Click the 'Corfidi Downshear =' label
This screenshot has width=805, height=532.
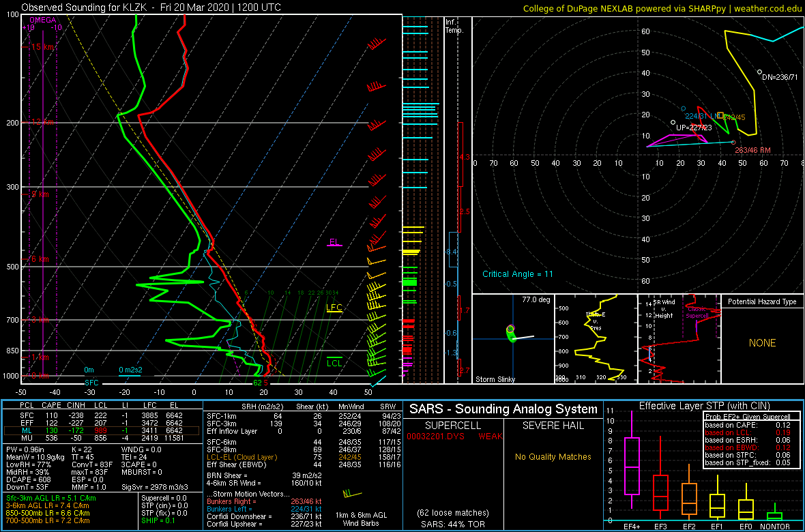(239, 516)
